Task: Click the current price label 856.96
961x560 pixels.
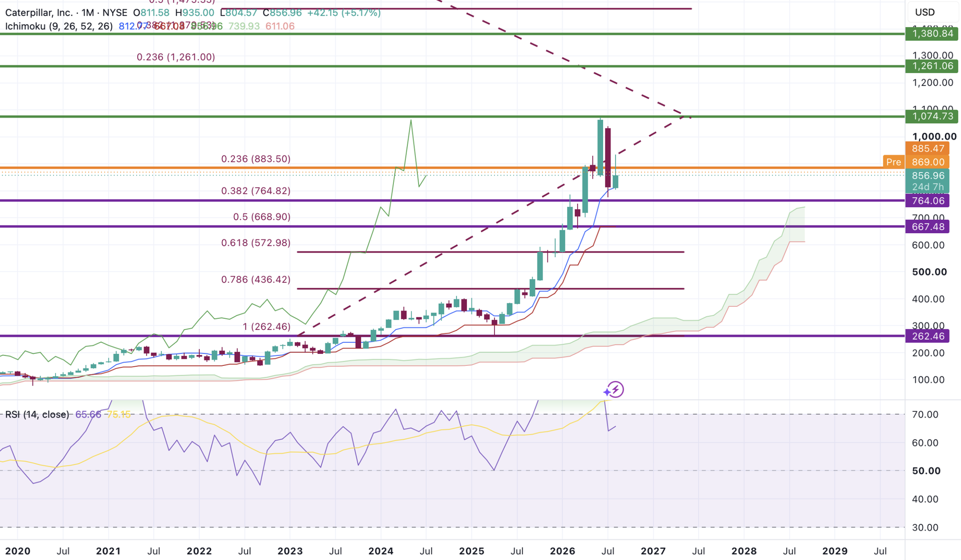Action: (927, 176)
